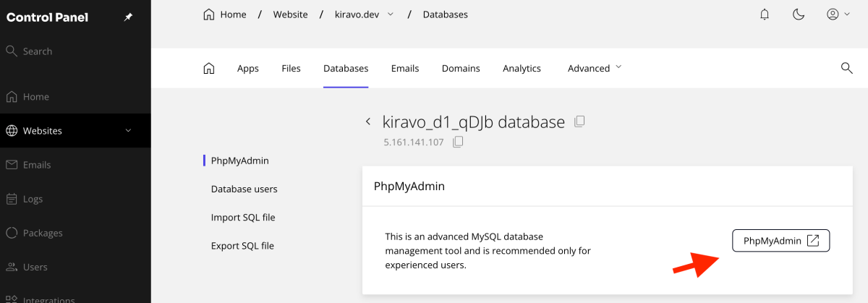Click the Packages icon in sidebar
This screenshot has width=868, height=303.
coord(12,233)
